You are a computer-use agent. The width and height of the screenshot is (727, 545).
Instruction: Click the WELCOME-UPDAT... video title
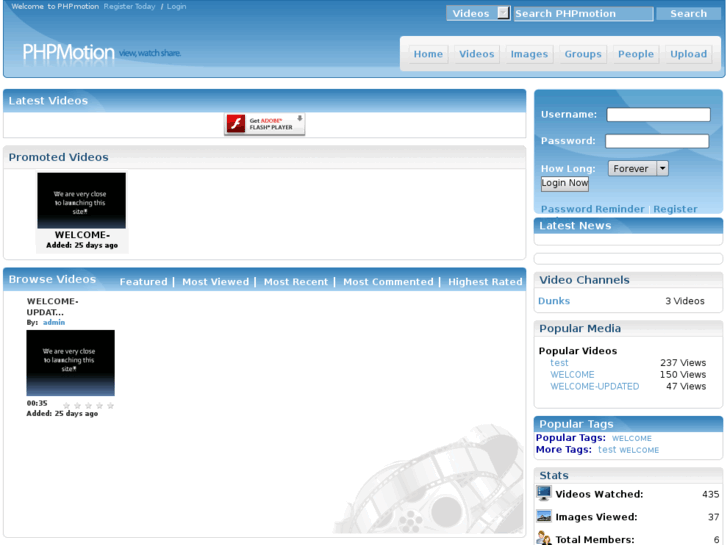pyautogui.click(x=52, y=307)
